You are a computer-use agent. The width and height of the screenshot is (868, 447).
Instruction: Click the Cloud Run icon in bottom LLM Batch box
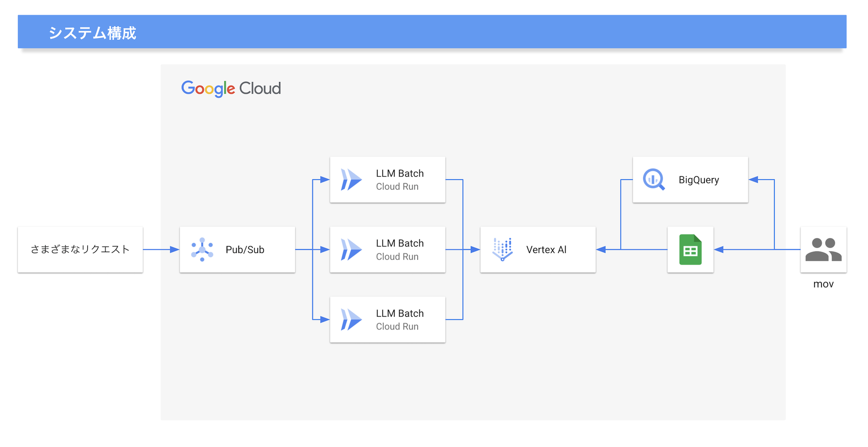pyautogui.click(x=351, y=319)
